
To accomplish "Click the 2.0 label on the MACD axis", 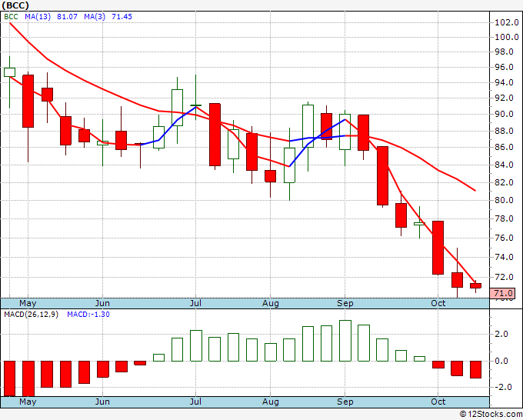I will (x=501, y=335).
